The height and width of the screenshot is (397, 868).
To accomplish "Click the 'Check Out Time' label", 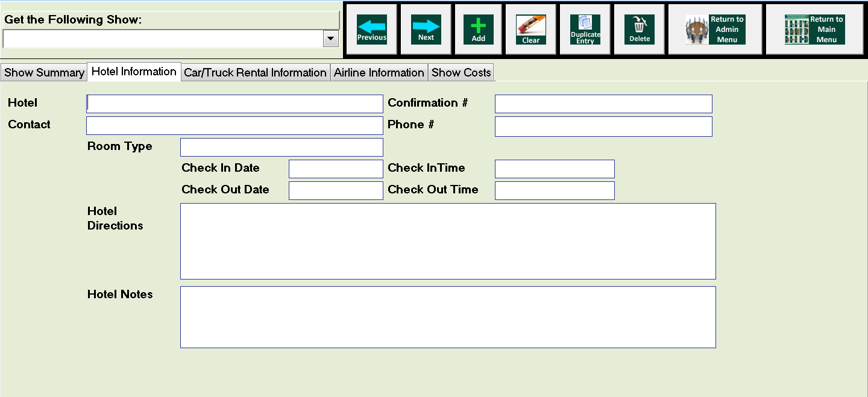I will (433, 189).
